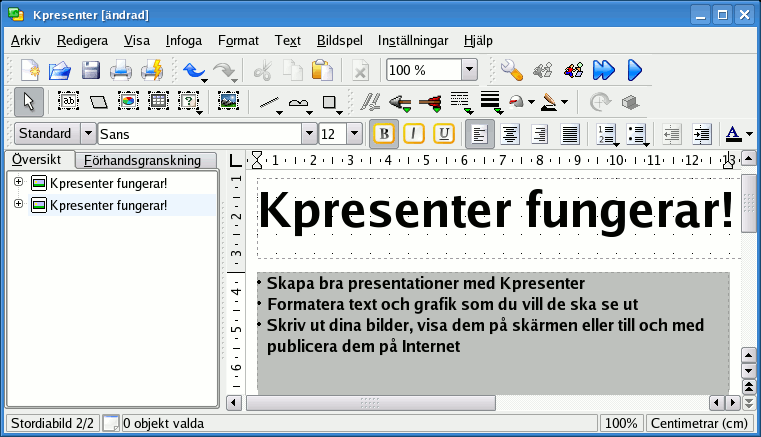Viewport: 761px width, 437px height.
Task: Expand the first Kpresenter fungerar! tree item
Action: click(19, 182)
